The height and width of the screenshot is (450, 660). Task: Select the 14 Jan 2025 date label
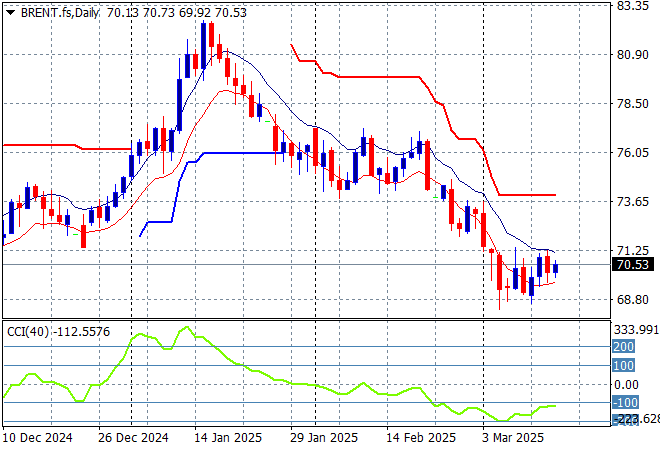228,438
